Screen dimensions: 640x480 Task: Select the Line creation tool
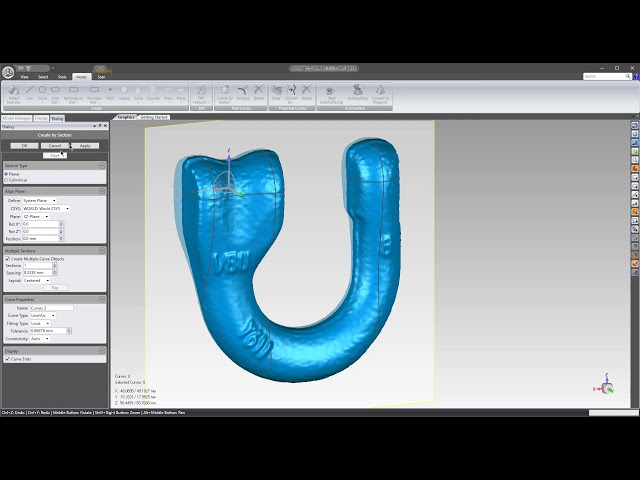(29, 93)
